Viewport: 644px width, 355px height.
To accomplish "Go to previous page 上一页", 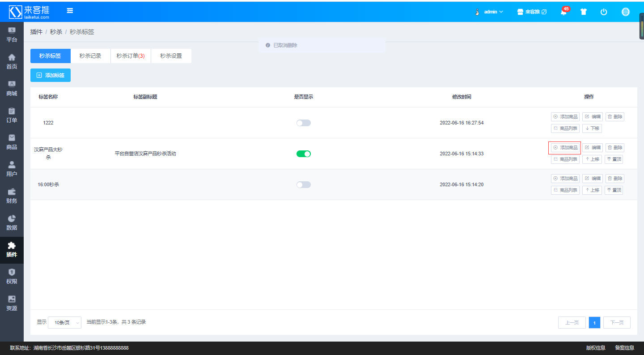I will point(572,322).
